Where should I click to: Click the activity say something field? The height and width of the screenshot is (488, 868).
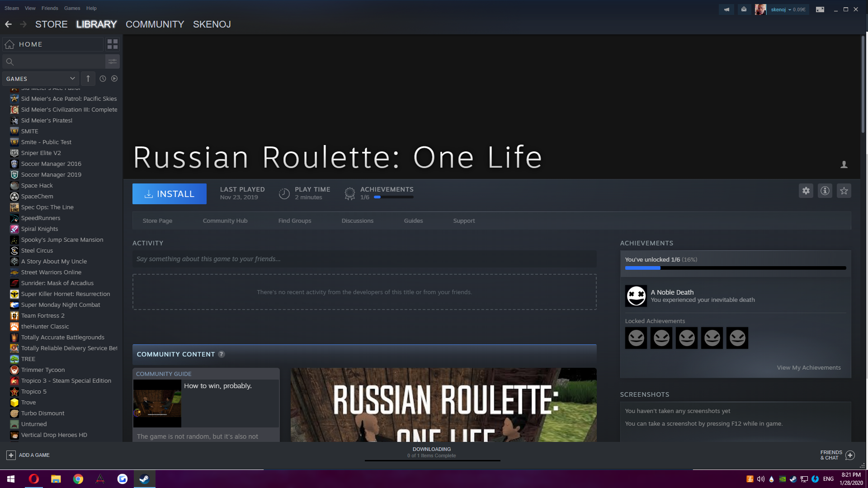[364, 259]
